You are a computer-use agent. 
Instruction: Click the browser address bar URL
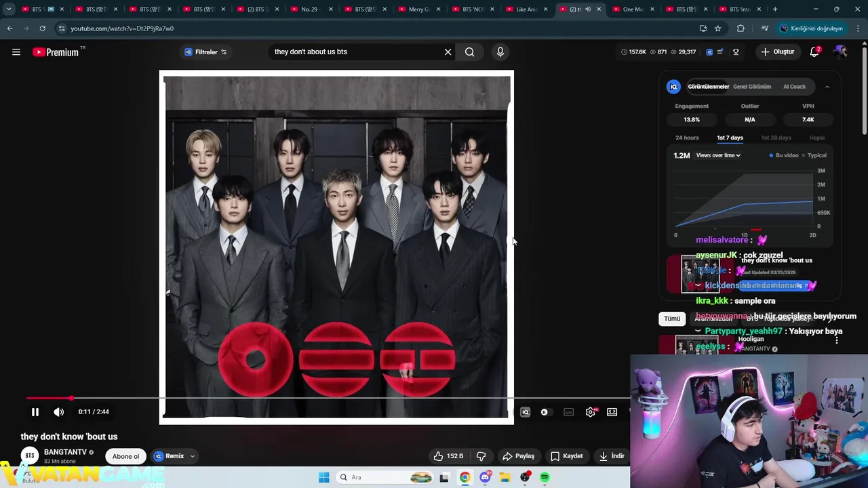point(122,28)
